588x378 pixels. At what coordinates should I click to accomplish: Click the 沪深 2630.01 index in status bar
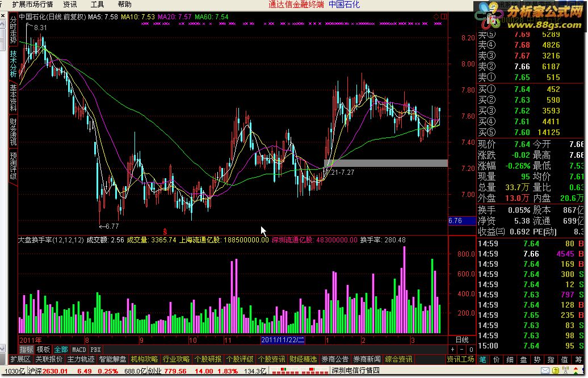48,371
